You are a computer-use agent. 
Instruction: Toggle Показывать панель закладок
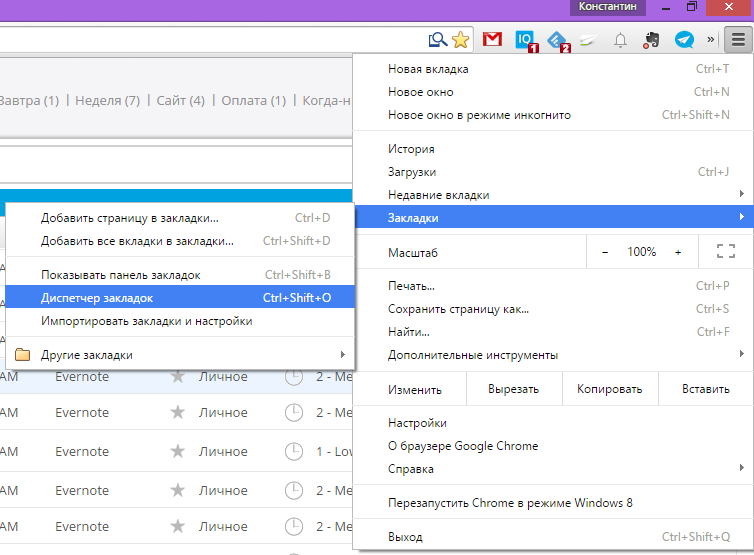tap(180, 275)
